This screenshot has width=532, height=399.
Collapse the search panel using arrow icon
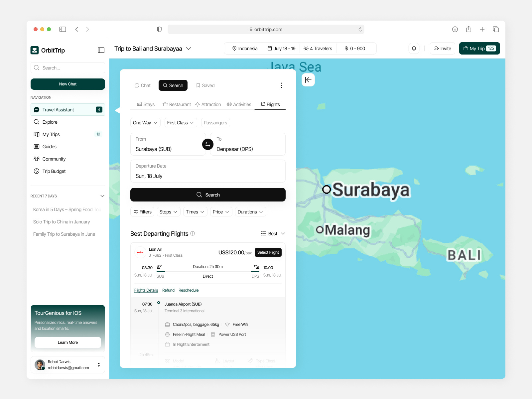pyautogui.click(x=308, y=80)
